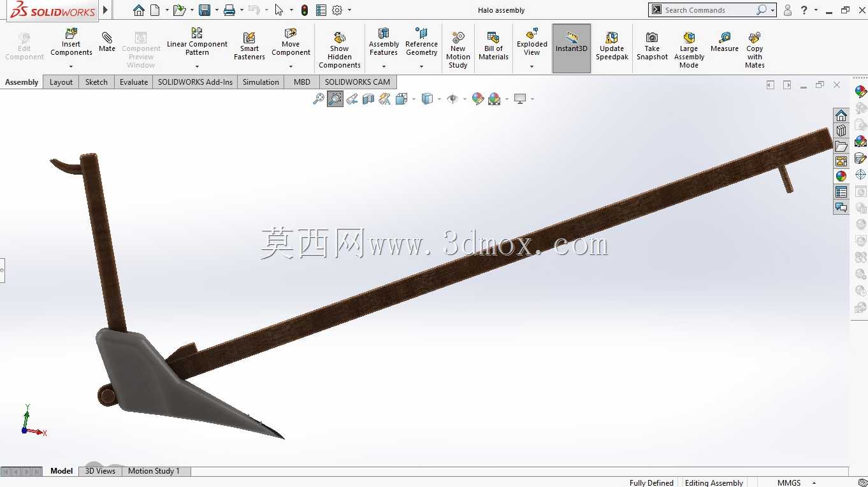Click the Home icon in title bar
Screen dimensions: 868x487
point(138,10)
